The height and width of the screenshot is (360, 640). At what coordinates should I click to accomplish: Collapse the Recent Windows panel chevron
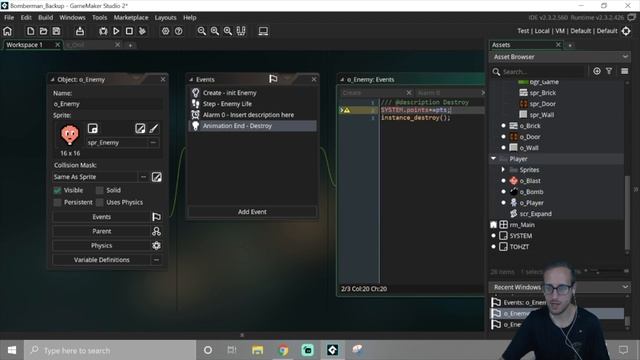tap(625, 287)
